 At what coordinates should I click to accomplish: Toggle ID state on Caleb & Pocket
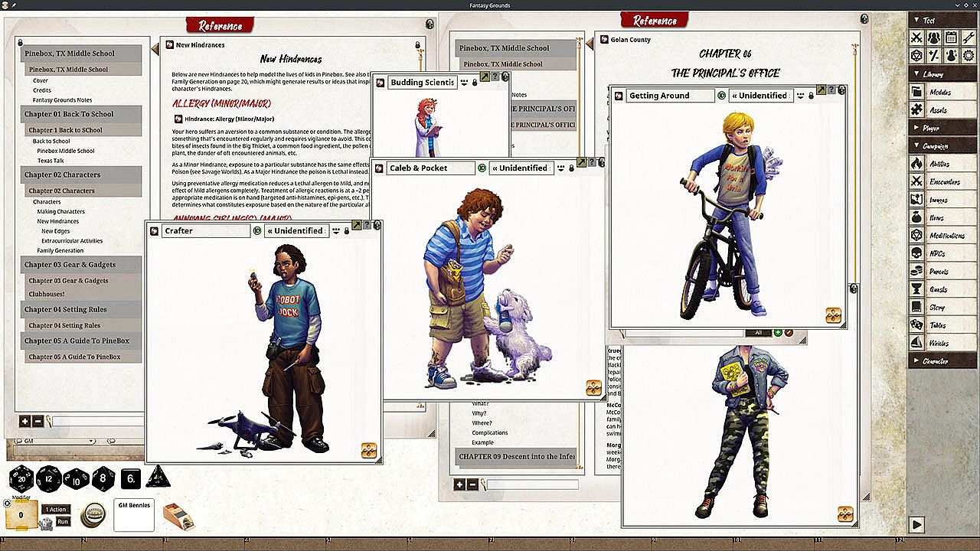click(482, 168)
